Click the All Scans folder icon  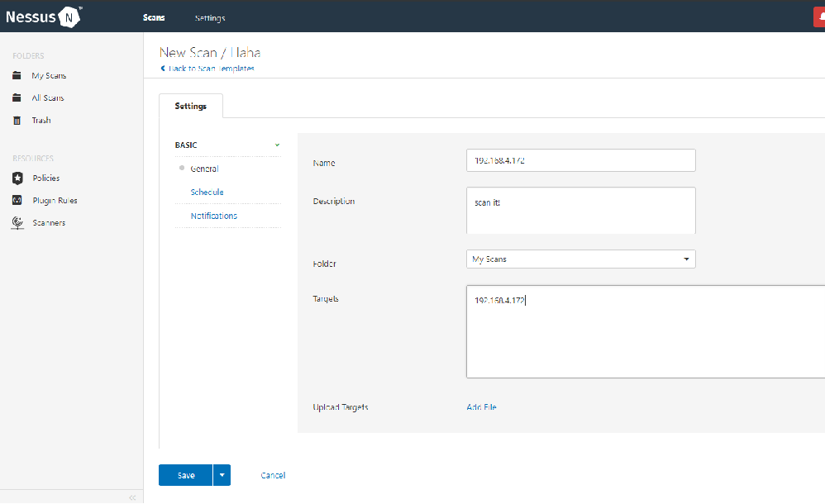point(17,97)
